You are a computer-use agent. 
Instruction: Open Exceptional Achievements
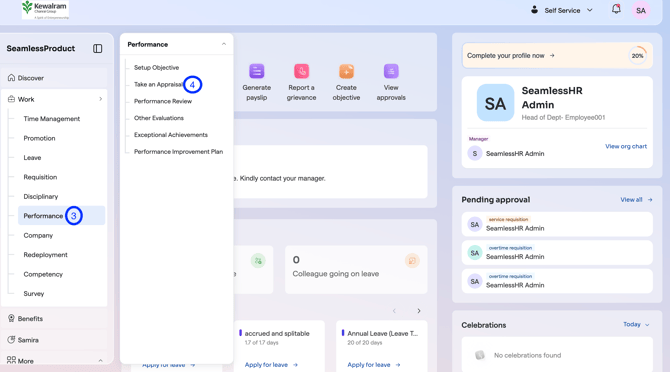[x=171, y=135]
